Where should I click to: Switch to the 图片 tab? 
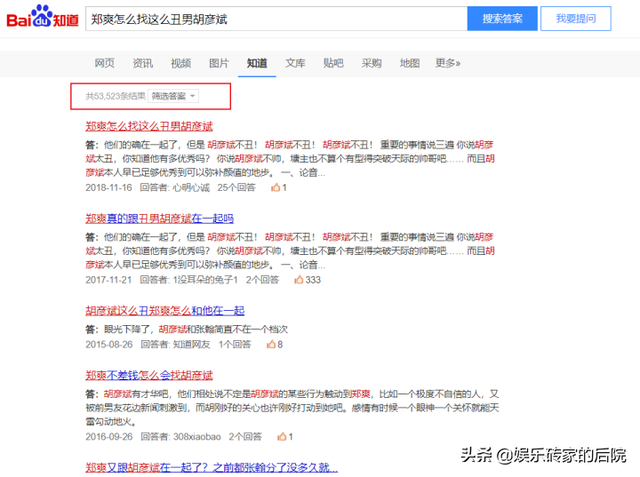click(x=219, y=63)
